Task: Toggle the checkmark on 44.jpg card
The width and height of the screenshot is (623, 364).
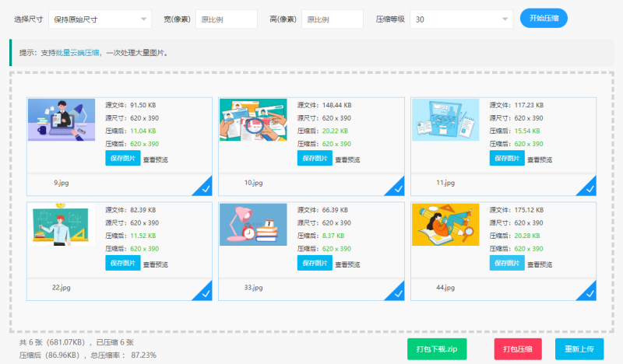Action: (589, 293)
